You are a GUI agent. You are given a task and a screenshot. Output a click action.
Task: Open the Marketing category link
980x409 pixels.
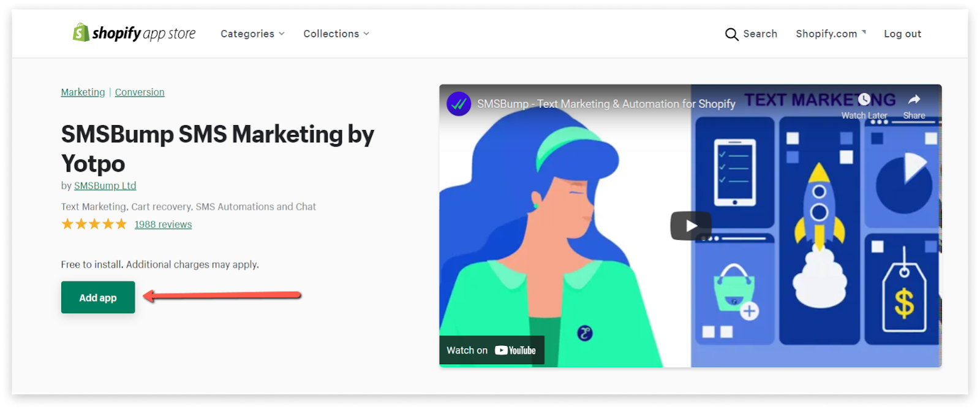coord(83,92)
